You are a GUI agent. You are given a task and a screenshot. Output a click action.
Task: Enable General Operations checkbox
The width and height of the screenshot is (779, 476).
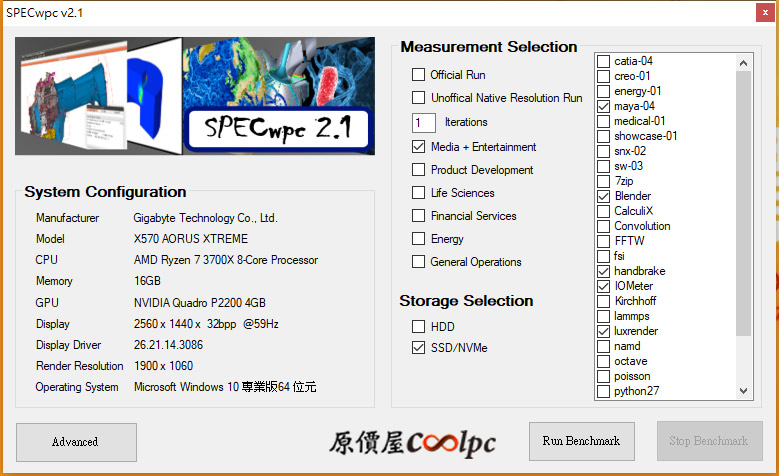tap(418, 261)
